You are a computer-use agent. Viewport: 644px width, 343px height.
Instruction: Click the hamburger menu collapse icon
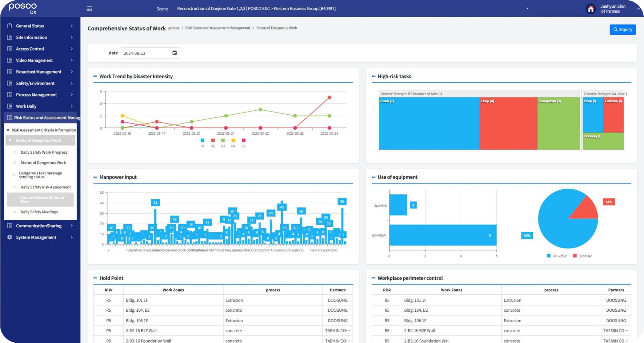click(90, 9)
